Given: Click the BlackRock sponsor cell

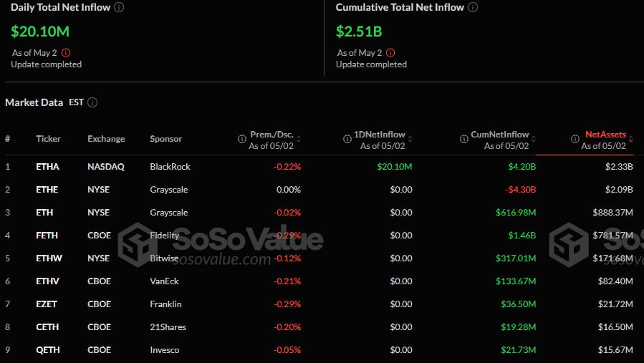Looking at the screenshot, I should click(170, 167).
